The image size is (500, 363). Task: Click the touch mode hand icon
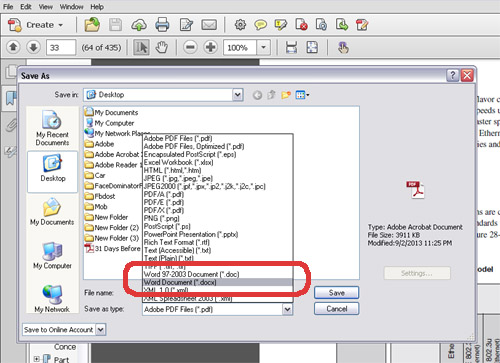pyautogui.click(x=343, y=48)
